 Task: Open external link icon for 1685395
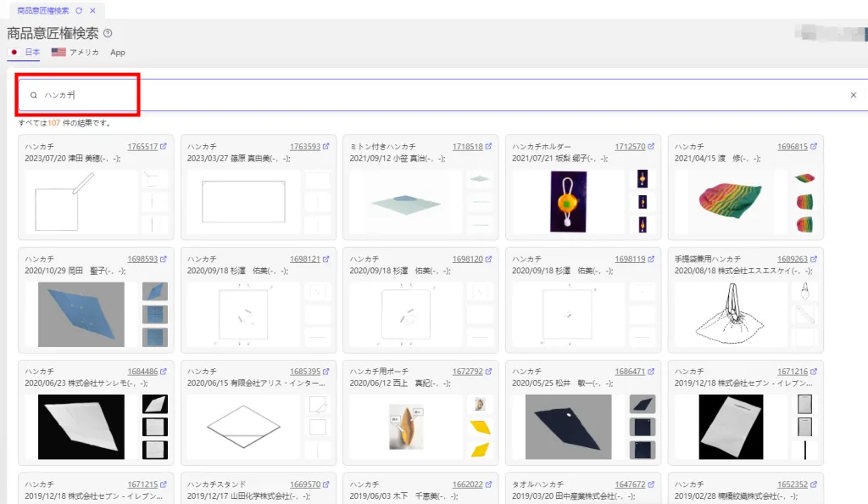tap(325, 372)
